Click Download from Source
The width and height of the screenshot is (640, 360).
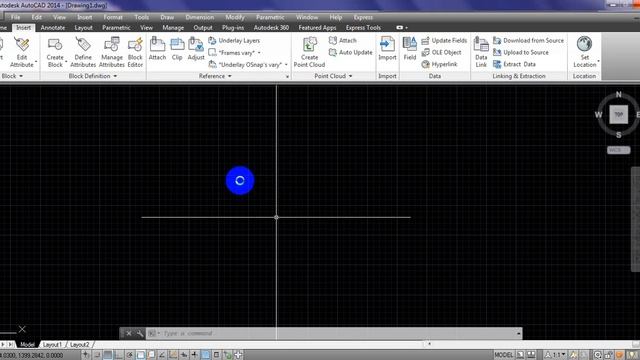[x=529, y=40]
